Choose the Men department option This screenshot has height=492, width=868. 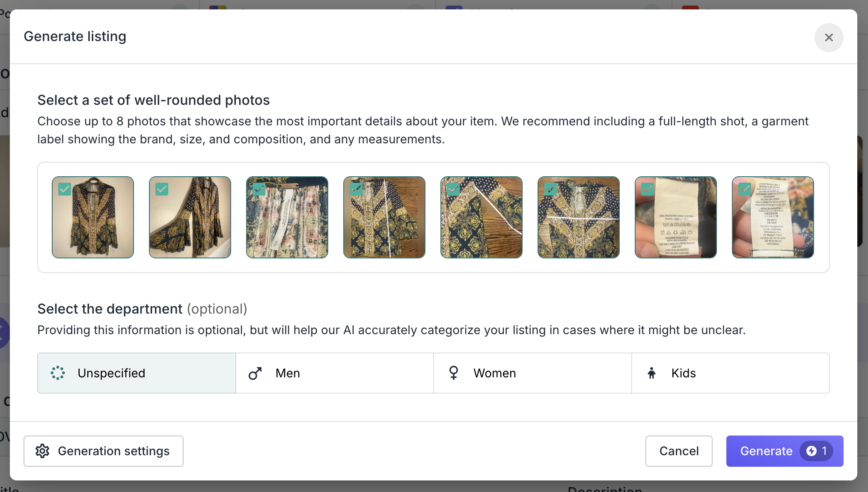click(x=335, y=373)
